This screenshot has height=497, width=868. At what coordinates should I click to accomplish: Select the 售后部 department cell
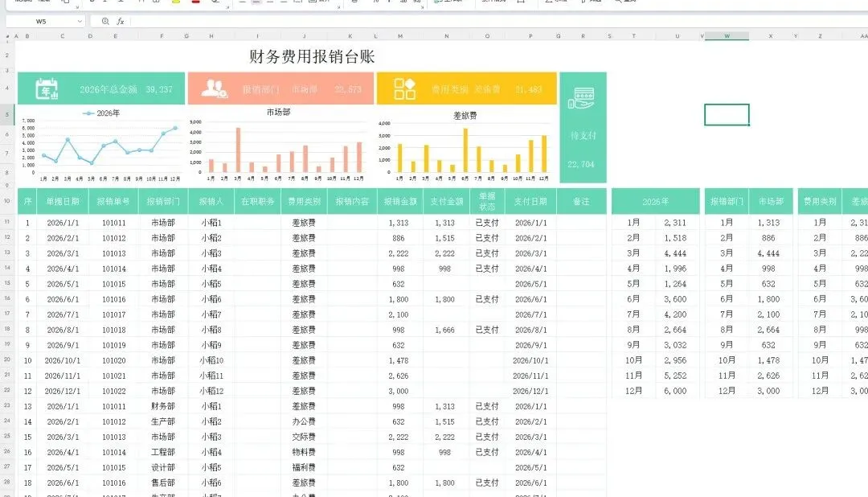point(162,483)
